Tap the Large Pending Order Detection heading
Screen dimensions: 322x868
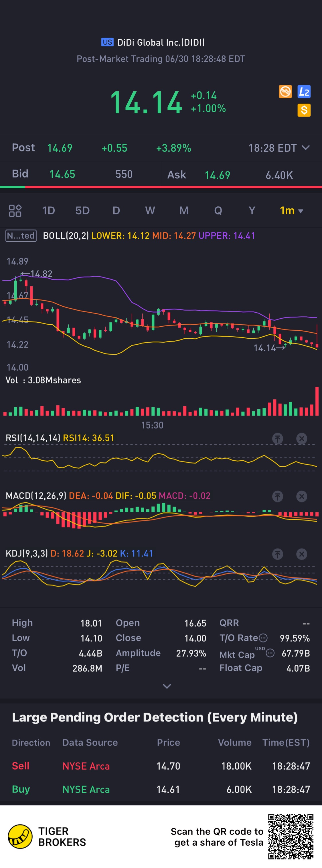155,717
